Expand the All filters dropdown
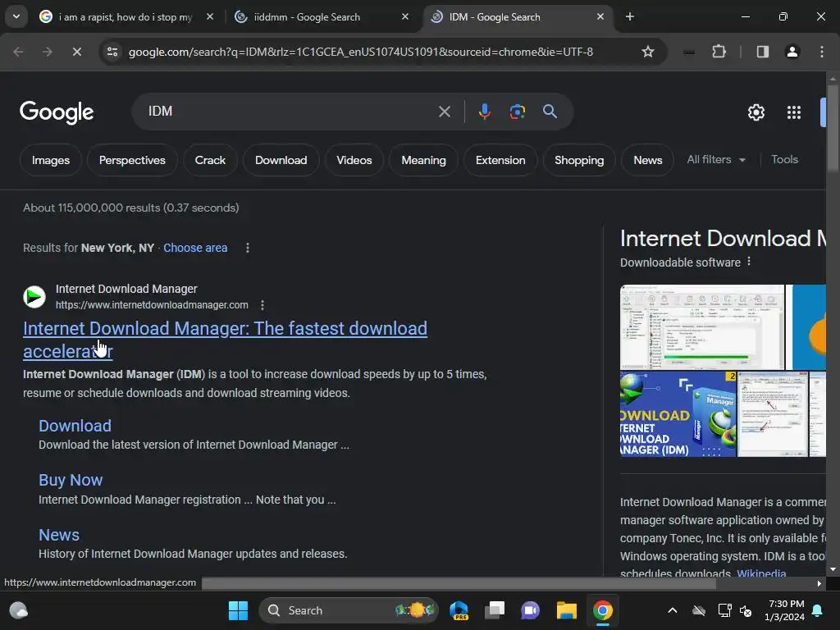The image size is (840, 630). (x=716, y=159)
